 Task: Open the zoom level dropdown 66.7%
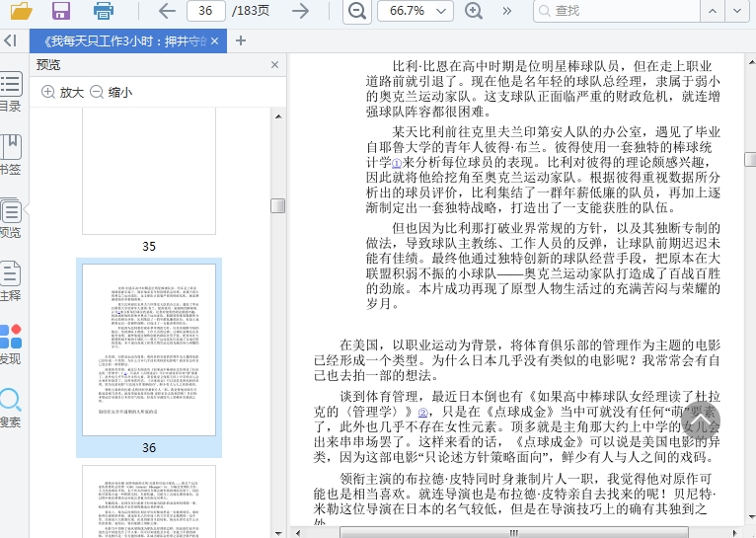(416, 11)
